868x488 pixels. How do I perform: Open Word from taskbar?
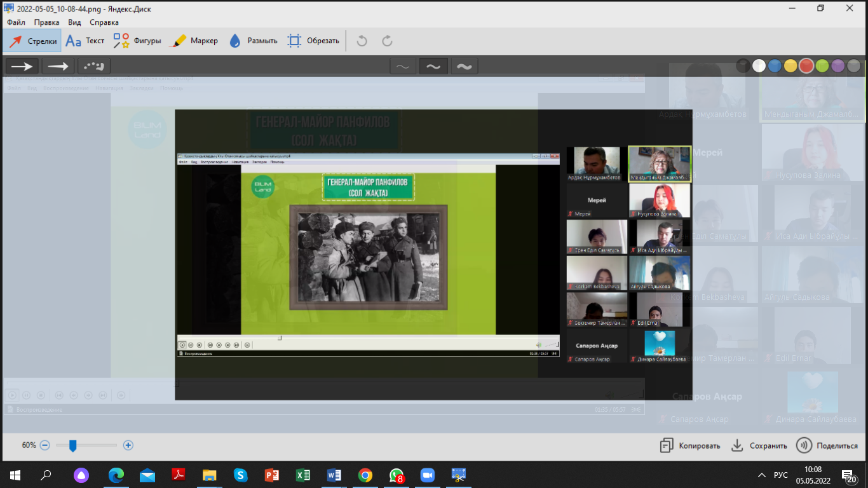334,475
